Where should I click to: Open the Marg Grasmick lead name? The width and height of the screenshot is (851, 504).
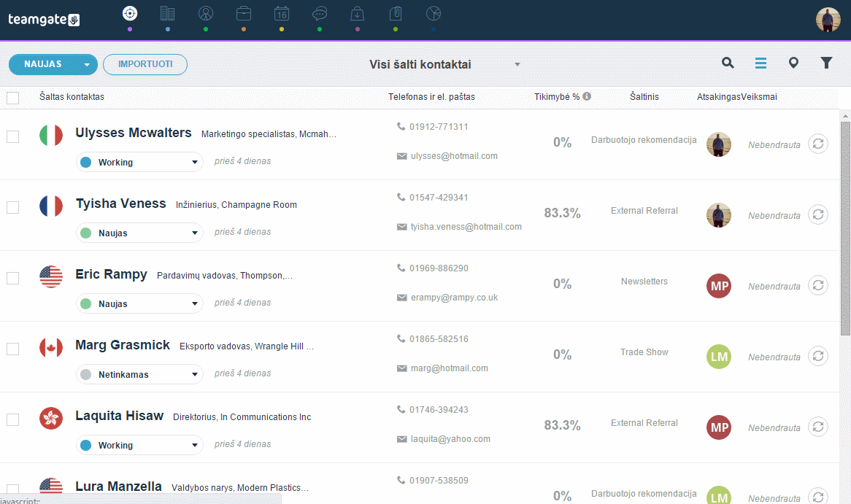tap(123, 345)
